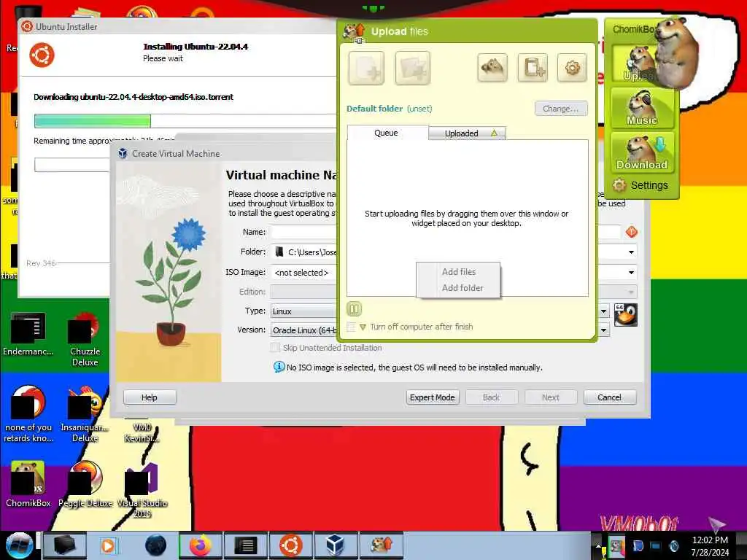Click the Back button in VM wizard
Screen dimensions: 747x560
click(491, 397)
